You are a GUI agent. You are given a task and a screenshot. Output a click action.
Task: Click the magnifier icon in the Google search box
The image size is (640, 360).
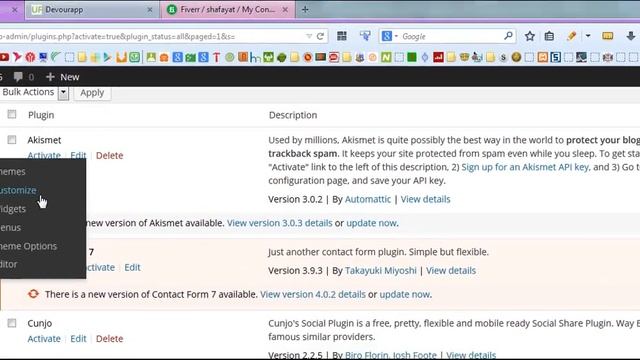[508, 36]
